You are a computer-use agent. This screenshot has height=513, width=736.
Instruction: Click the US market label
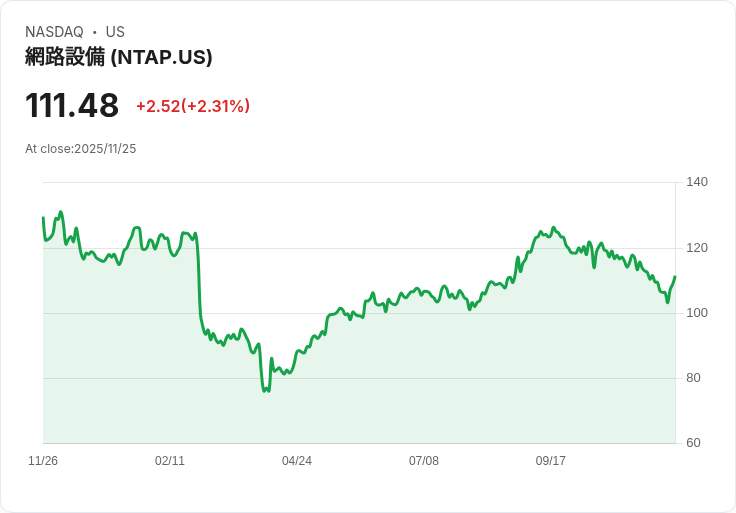tap(115, 32)
